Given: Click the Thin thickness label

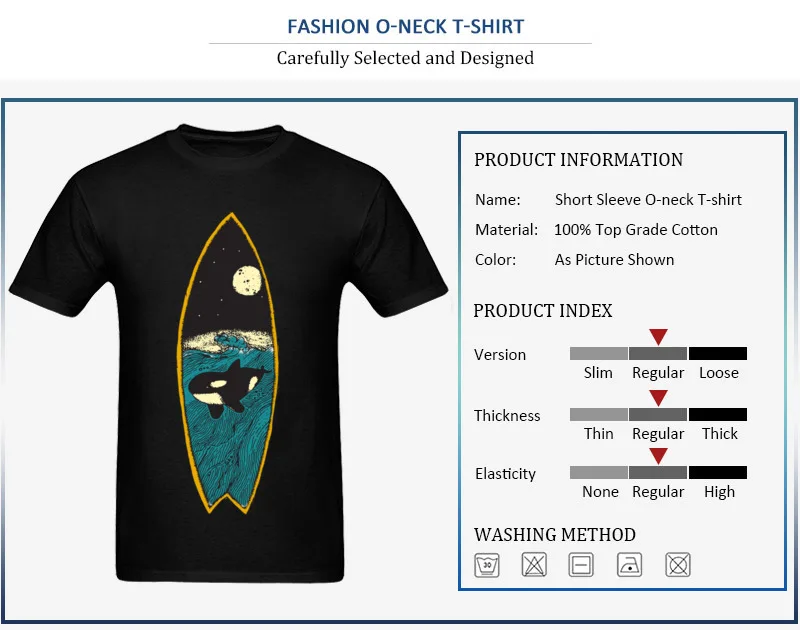Looking at the screenshot, I should pyautogui.click(x=598, y=434).
